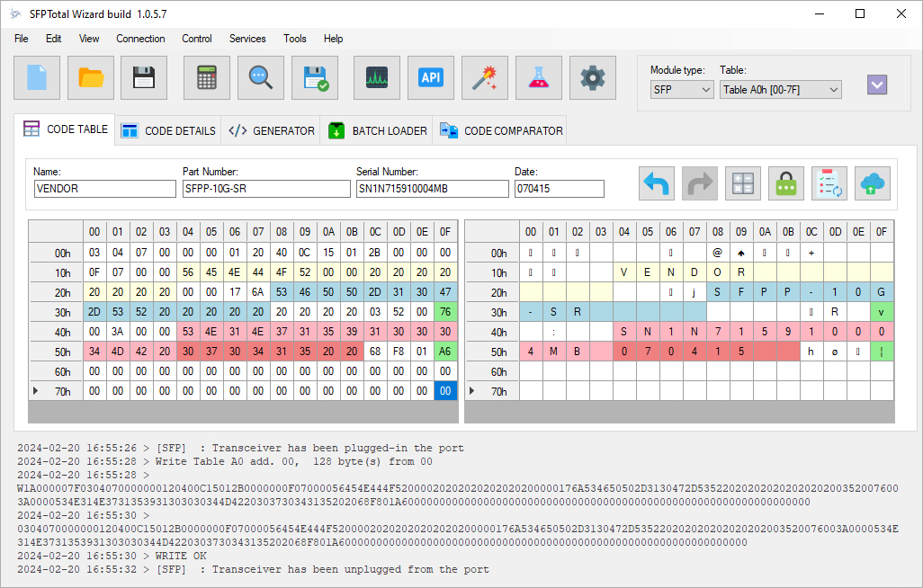Click the purple chevron down button
923x588 pixels.
click(x=877, y=85)
